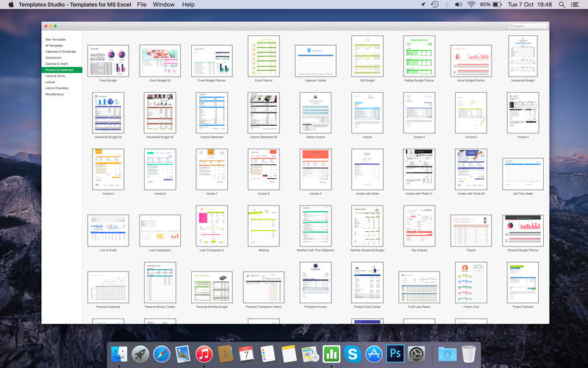This screenshot has height=368, width=588.
Task: Open Numbers from the Dock
Action: click(331, 354)
